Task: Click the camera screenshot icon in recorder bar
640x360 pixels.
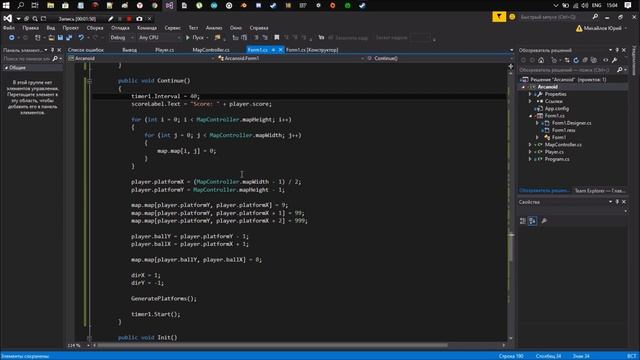Action: coord(139,19)
